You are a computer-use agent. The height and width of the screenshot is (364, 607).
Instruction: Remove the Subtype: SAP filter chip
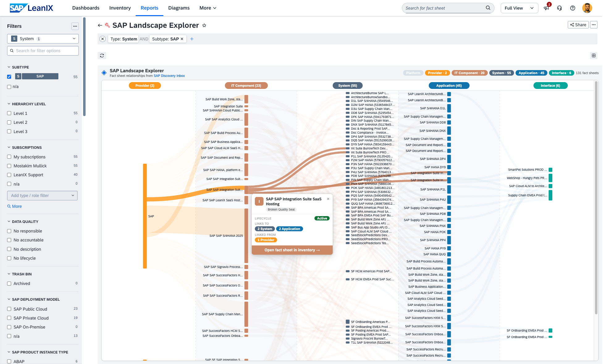[x=182, y=39]
